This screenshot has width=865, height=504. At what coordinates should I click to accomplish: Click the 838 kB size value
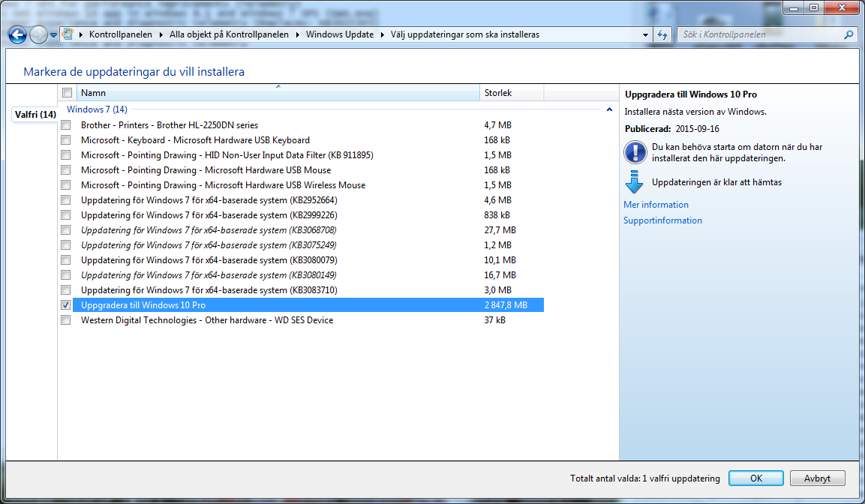tap(497, 215)
